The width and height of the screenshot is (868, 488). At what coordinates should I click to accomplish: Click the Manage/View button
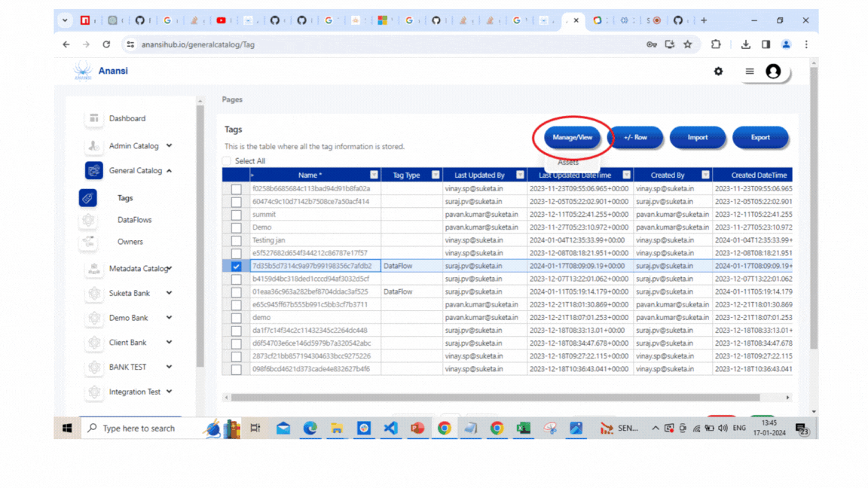pyautogui.click(x=573, y=138)
